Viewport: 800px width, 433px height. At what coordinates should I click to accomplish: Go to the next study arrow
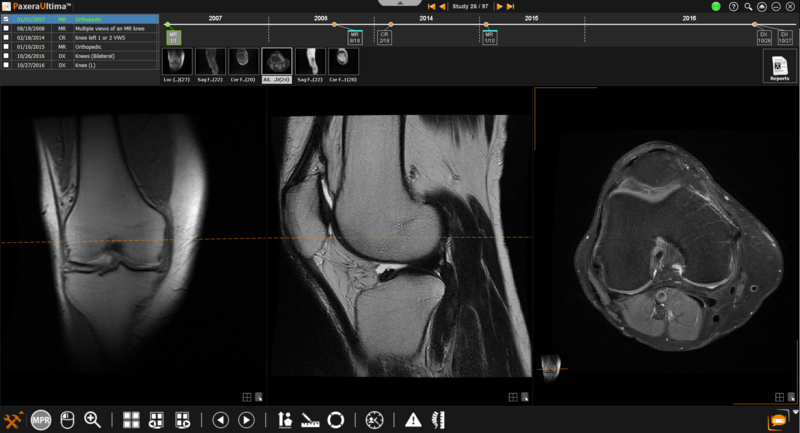coord(500,6)
